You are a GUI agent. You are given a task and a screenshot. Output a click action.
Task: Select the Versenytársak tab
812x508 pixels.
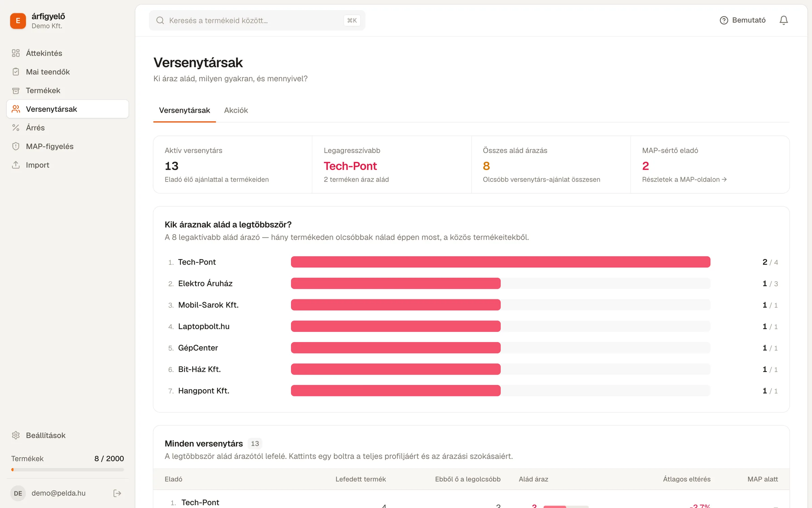click(x=184, y=110)
